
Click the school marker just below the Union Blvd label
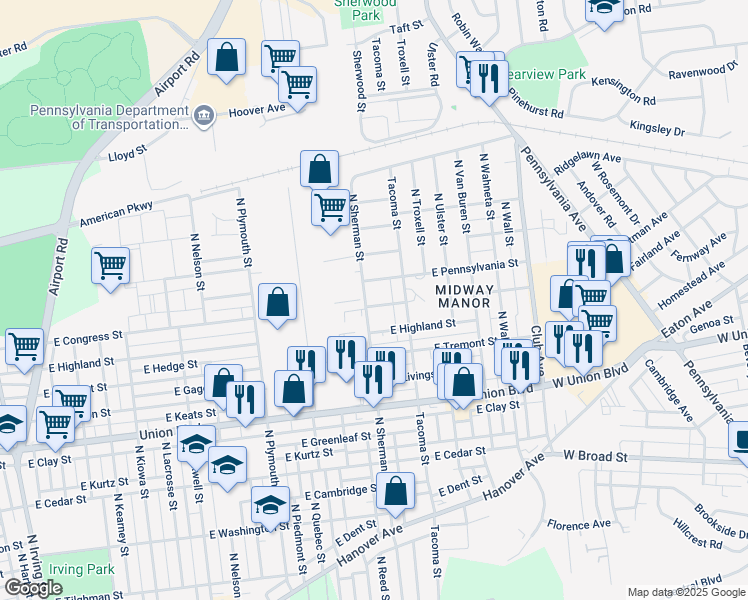pyautogui.click(x=197, y=446)
